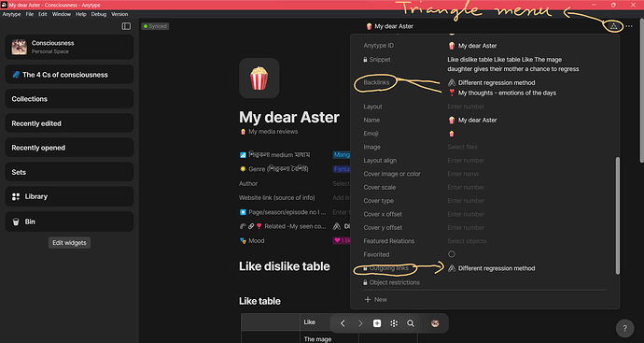Screen dimensions: 644x343
Task: Click the Cover scale number field
Action: (x=466, y=187)
